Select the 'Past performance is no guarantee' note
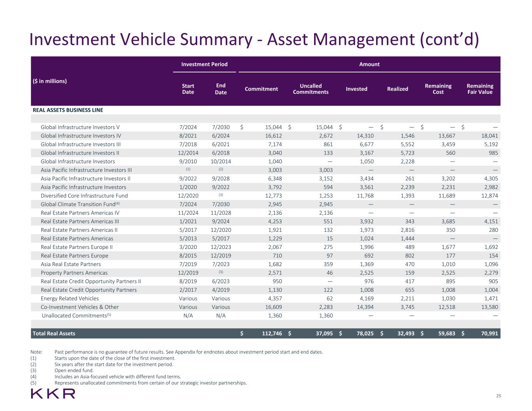 [x=189, y=352]
